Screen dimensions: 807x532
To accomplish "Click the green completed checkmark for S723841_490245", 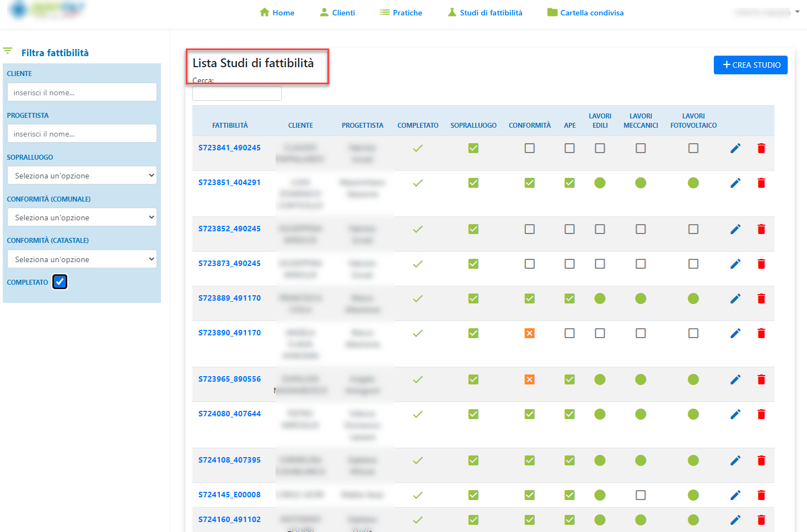I will (x=418, y=148).
